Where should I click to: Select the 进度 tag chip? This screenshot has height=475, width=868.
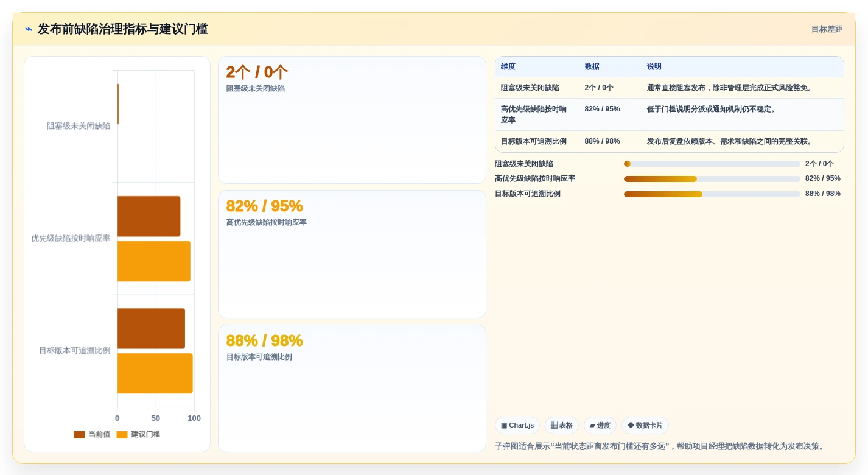click(x=600, y=425)
